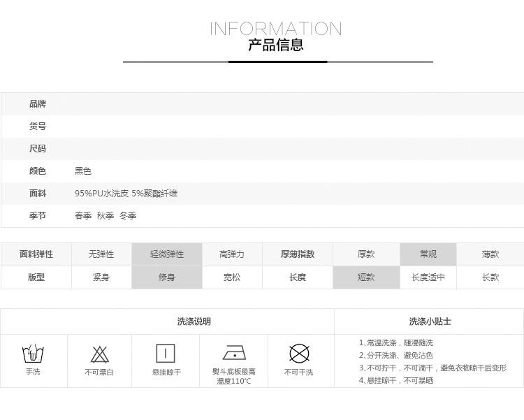The width and height of the screenshot is (524, 420).
Task: Select the 轻微弹性 elasticity option
Action: [167, 254]
